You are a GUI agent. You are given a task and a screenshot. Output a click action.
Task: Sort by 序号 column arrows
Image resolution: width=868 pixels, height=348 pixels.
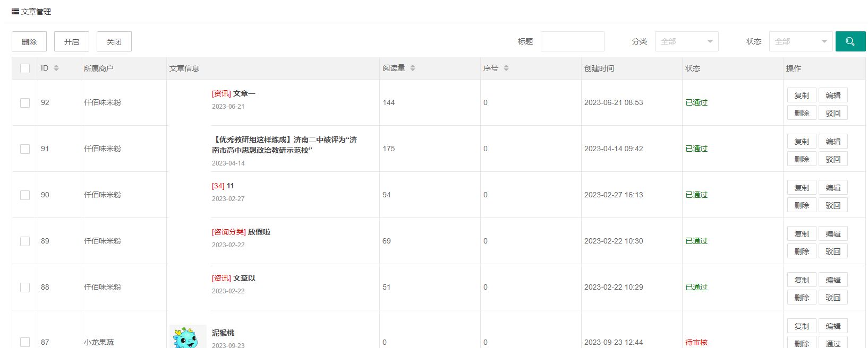pyautogui.click(x=506, y=68)
